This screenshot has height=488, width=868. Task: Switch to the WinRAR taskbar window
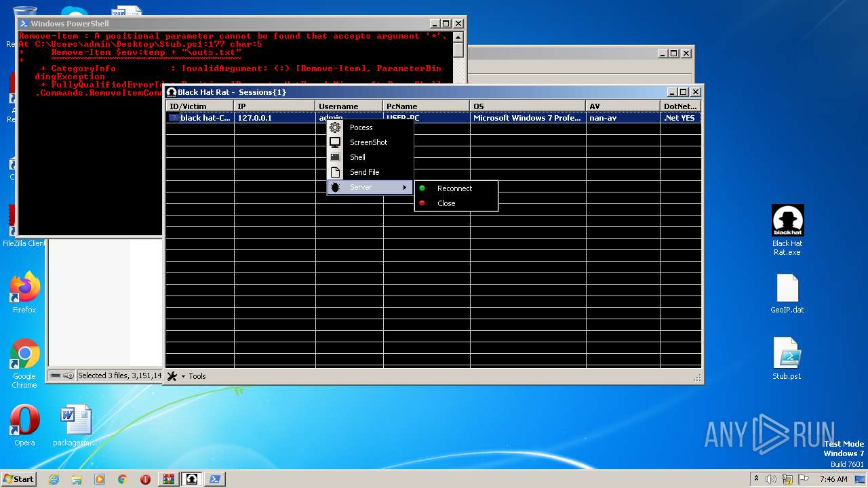point(168,479)
